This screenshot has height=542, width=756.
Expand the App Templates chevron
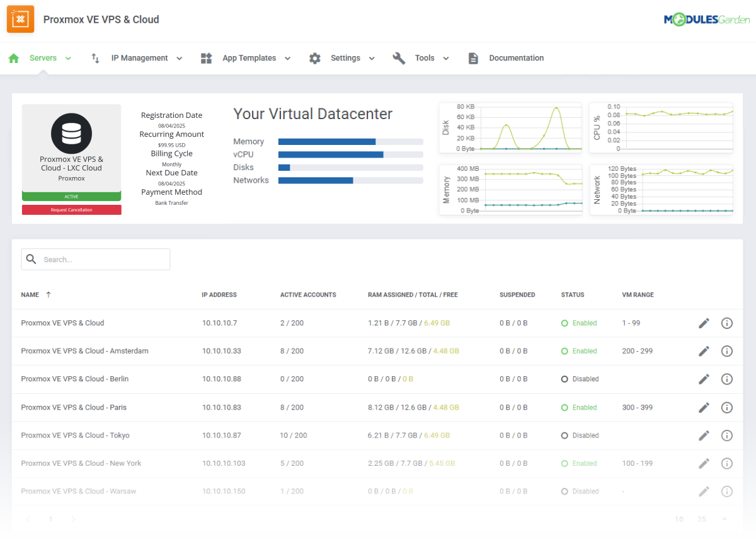coord(287,59)
